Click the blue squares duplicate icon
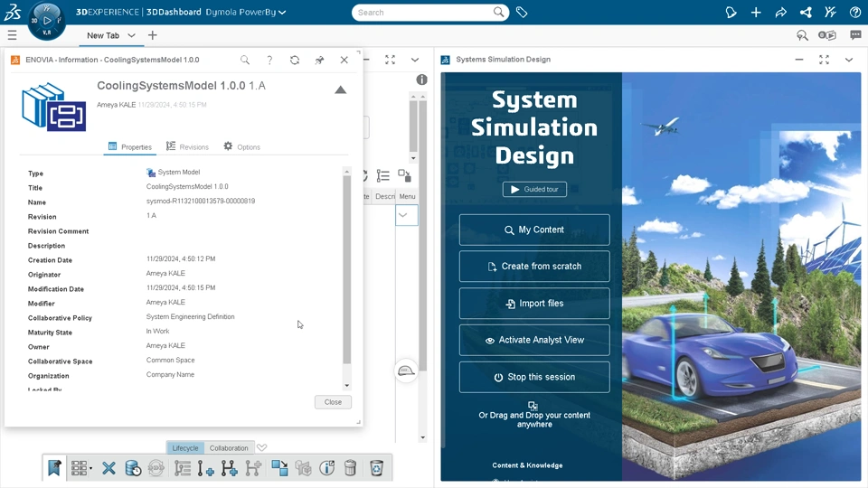The image size is (868, 488). (x=279, y=468)
